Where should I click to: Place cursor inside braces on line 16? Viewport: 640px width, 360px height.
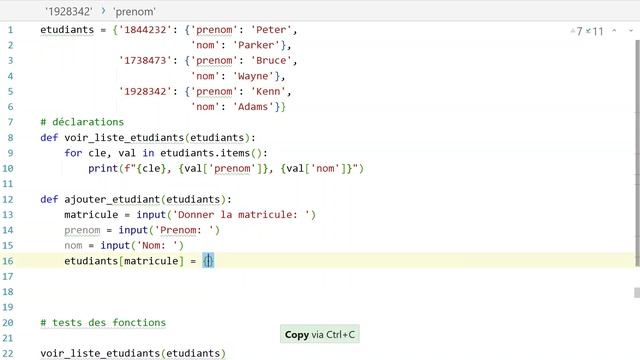point(208,260)
